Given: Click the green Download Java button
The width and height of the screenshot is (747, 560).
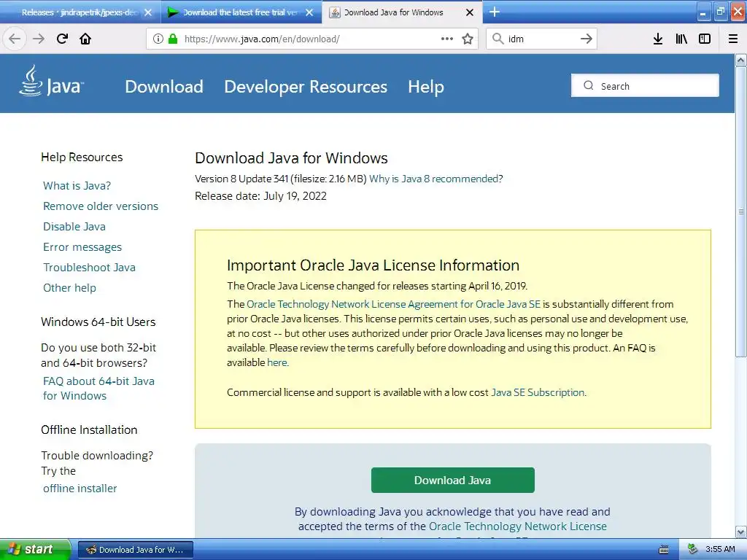Looking at the screenshot, I should (452, 480).
